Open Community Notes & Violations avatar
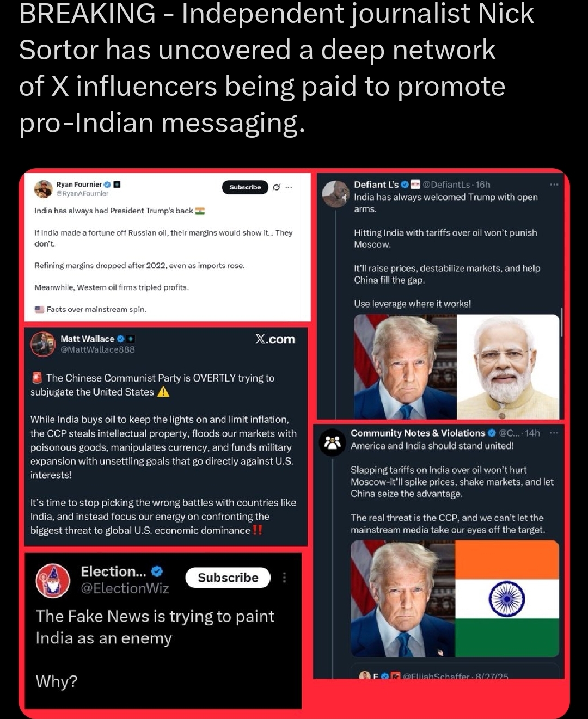Screen dimensions: 588x719 [332, 443]
